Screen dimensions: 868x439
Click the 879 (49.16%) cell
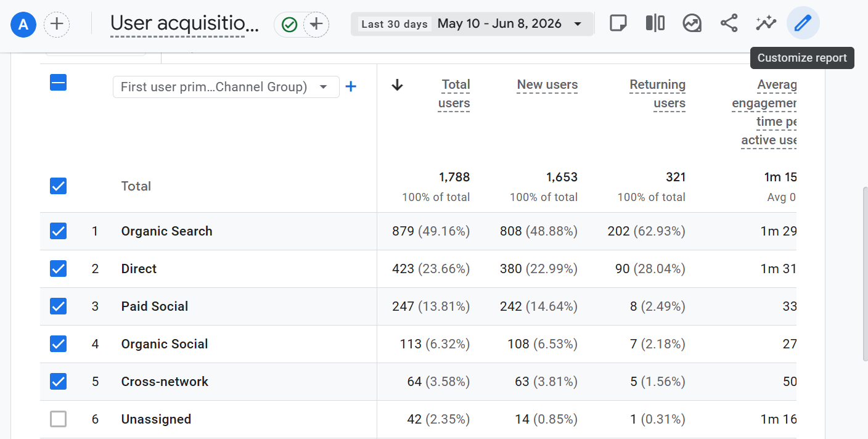pos(431,231)
